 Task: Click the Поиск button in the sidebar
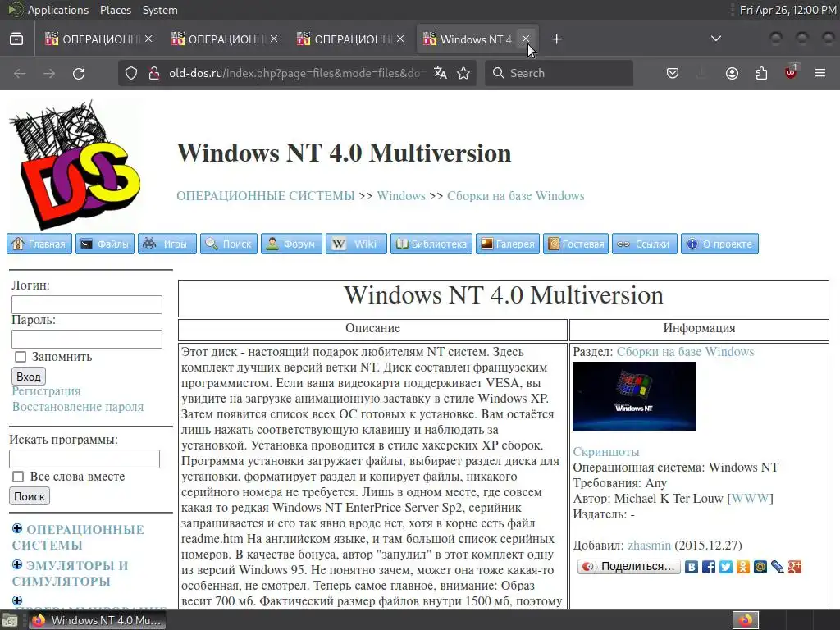[30, 496]
